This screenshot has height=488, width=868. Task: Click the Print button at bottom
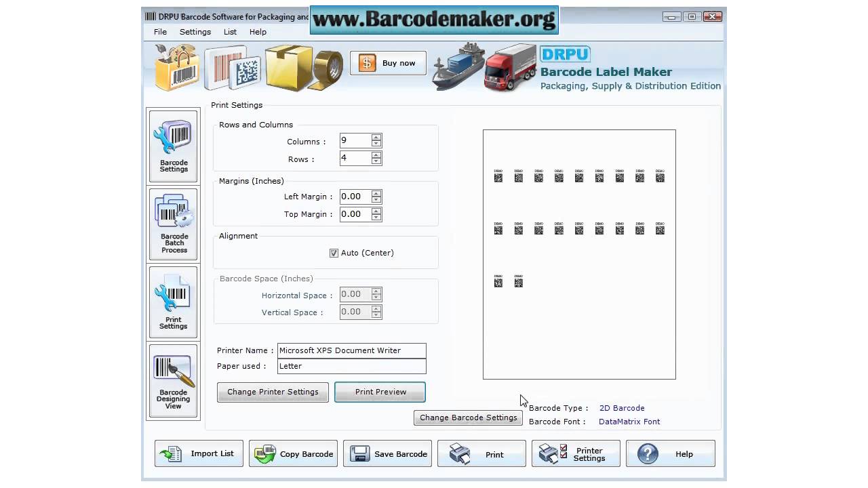click(x=481, y=453)
